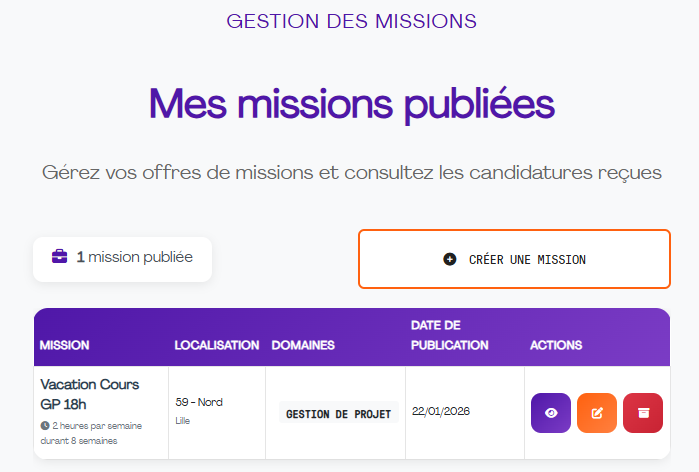Click the 22/01/2026 publication date
The image size is (699, 472).
[441, 411]
